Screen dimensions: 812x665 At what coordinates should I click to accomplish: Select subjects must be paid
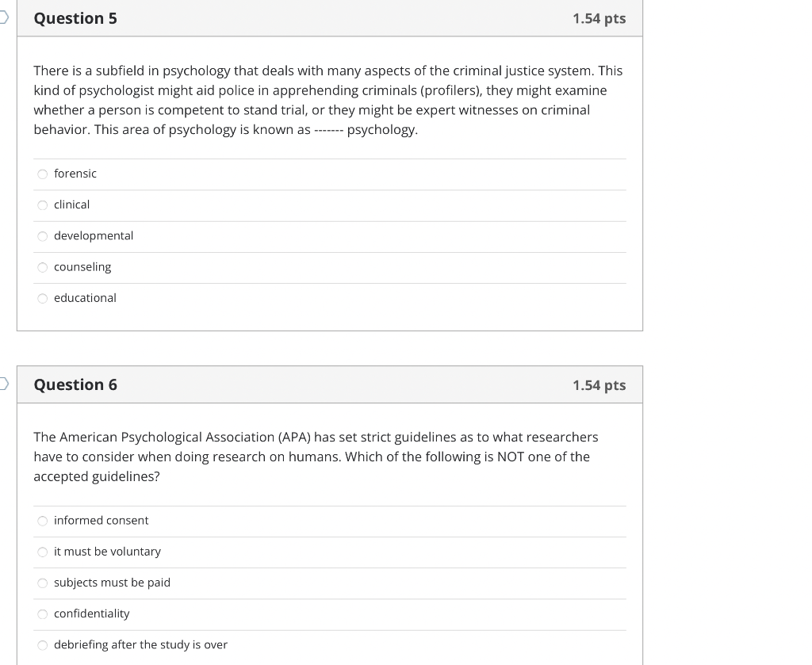tap(42, 583)
